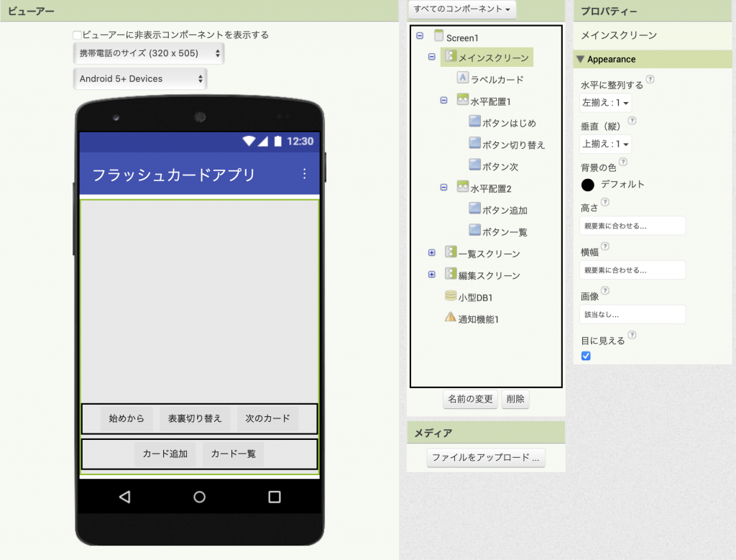Click the Screen1 component icon

pos(439,36)
